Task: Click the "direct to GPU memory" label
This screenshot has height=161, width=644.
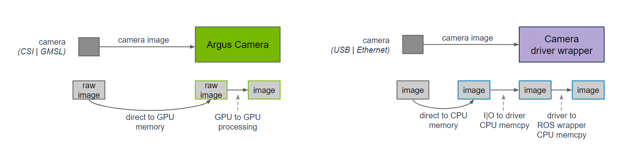Action: click(x=150, y=122)
